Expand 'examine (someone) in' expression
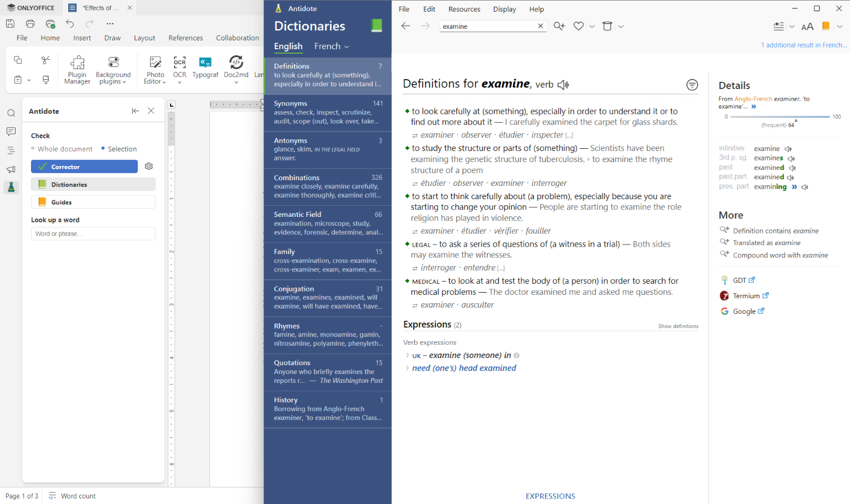850x504 pixels. point(408,355)
